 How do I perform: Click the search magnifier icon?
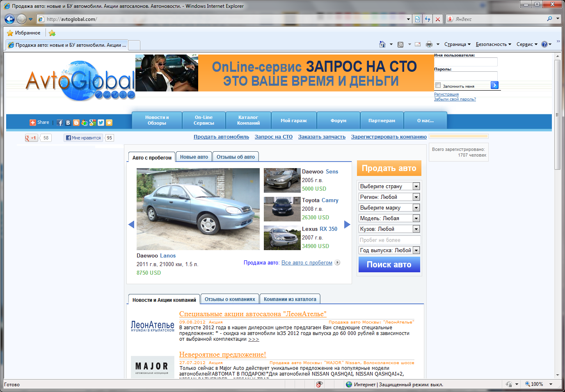coord(550,19)
